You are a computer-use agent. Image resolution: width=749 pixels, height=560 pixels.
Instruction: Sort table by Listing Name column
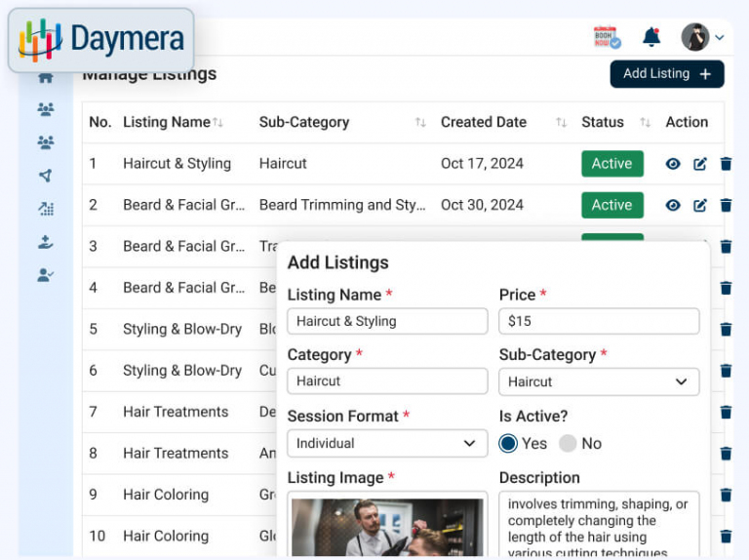click(217, 123)
